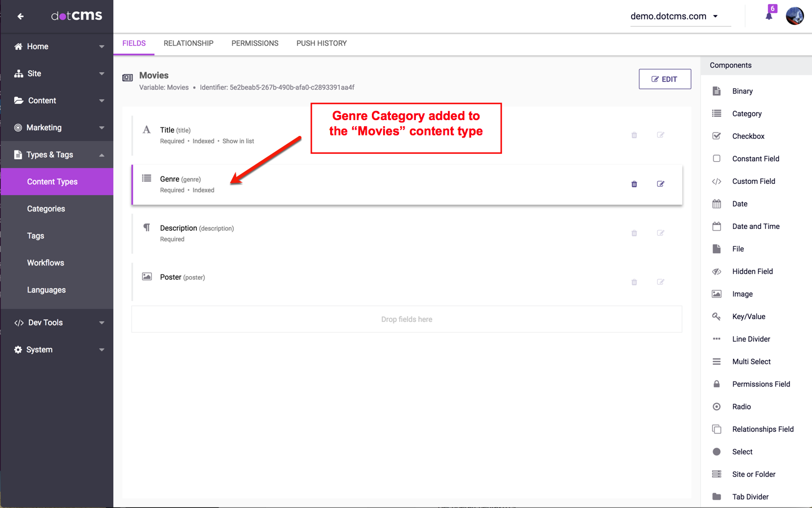
Task: Switch to the Relationship tab
Action: [188, 43]
